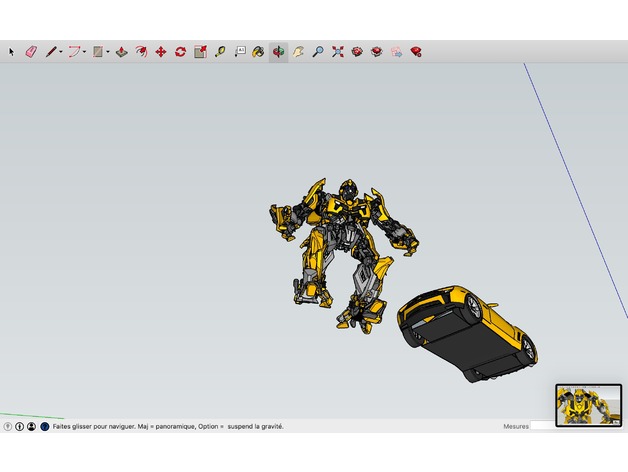Open the 3D Warehouse icon
This screenshot has height=472, width=628.
pyautogui.click(x=357, y=52)
